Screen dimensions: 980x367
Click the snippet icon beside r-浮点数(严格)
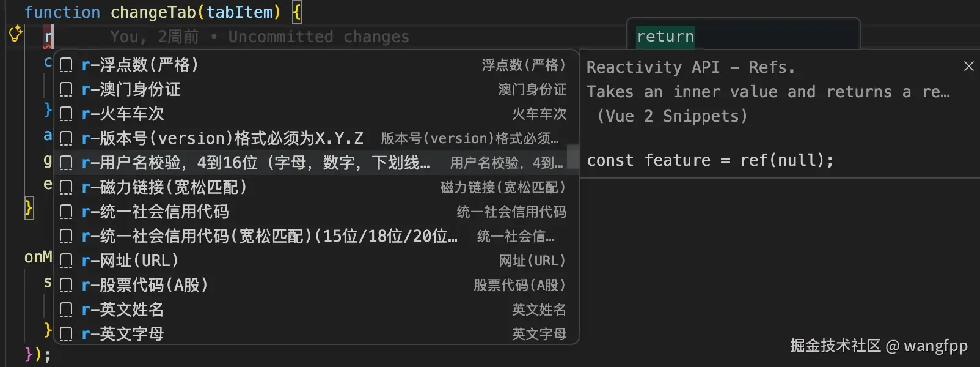coord(66,65)
